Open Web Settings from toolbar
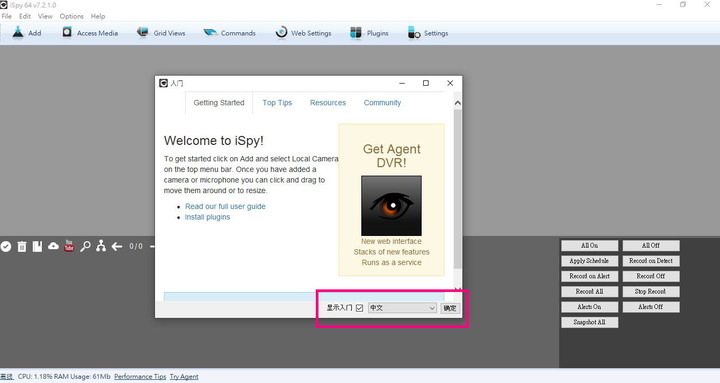The width and height of the screenshot is (720, 383). [x=303, y=33]
